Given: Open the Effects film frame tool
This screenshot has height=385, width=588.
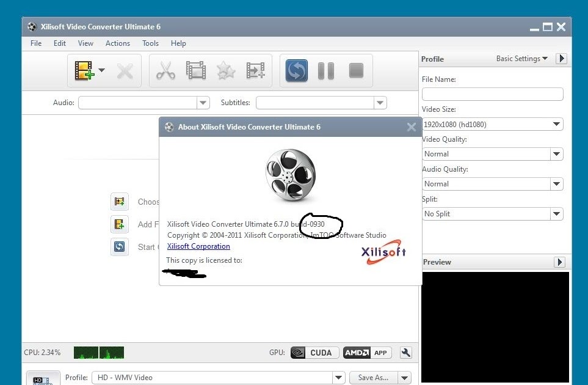Looking at the screenshot, I should 196,70.
